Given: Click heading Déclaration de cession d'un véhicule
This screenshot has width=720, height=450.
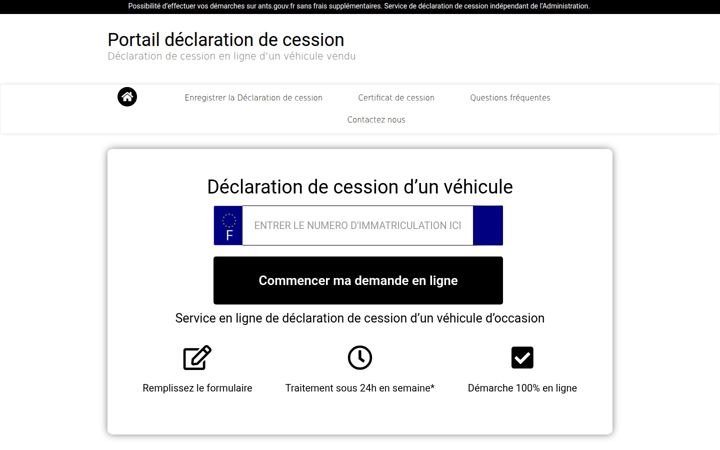Looking at the screenshot, I should 360,187.
